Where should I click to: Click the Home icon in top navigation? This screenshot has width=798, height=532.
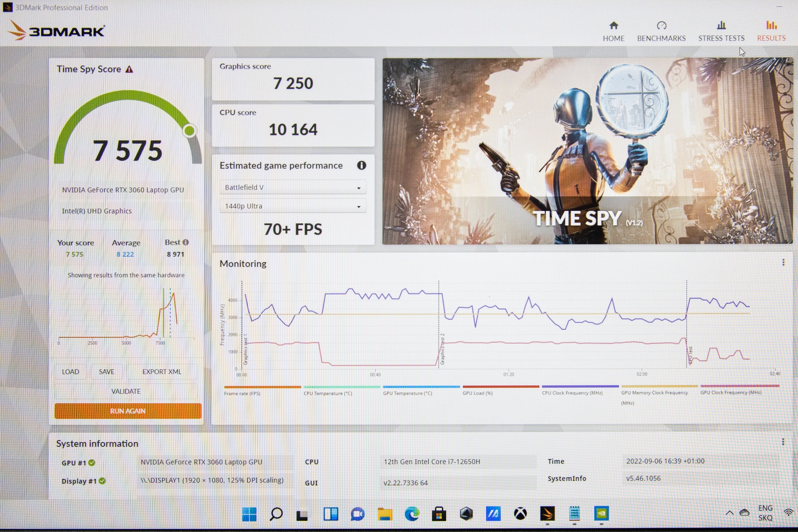point(613,26)
